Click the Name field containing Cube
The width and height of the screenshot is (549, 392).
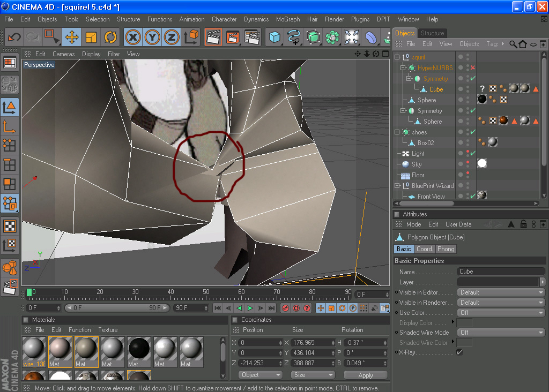[501, 272]
